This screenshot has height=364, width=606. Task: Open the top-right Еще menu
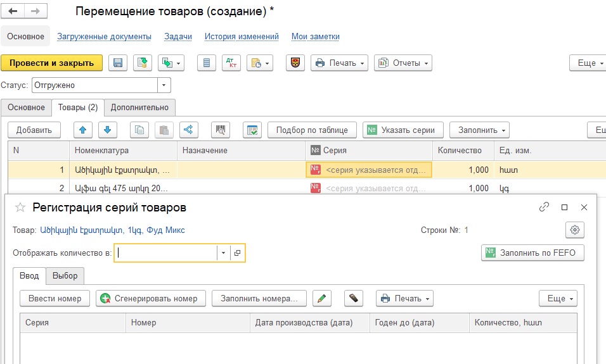tap(588, 63)
